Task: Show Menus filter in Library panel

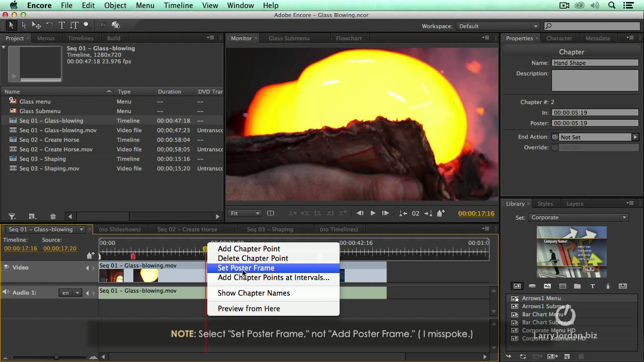Action: pos(517,286)
